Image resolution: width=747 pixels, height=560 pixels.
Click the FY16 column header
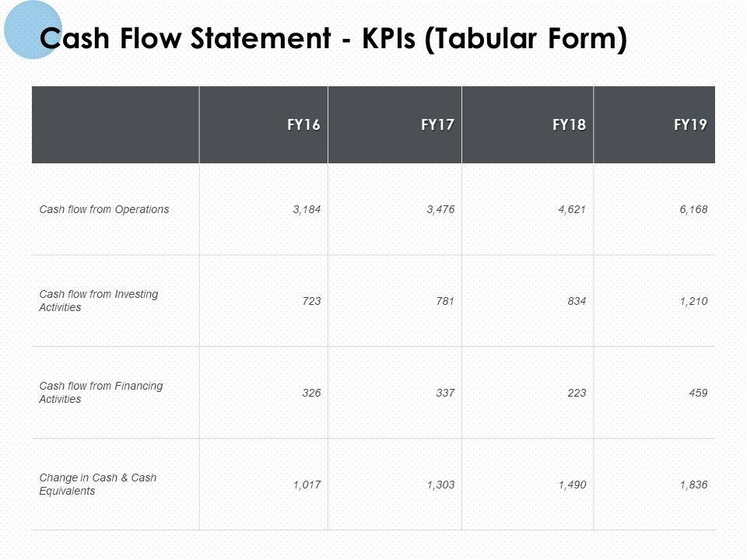pyautogui.click(x=303, y=124)
